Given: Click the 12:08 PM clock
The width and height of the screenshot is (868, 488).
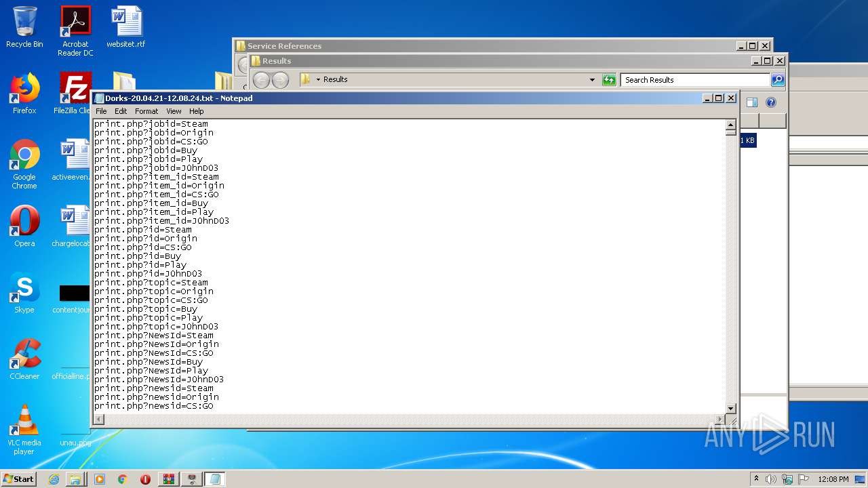Looking at the screenshot, I should pyautogui.click(x=833, y=479).
